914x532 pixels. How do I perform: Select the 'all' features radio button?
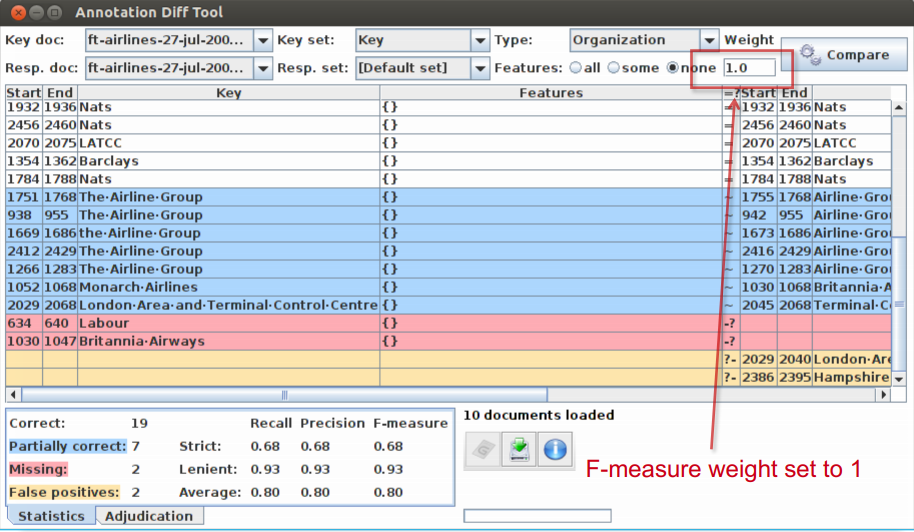click(x=576, y=68)
